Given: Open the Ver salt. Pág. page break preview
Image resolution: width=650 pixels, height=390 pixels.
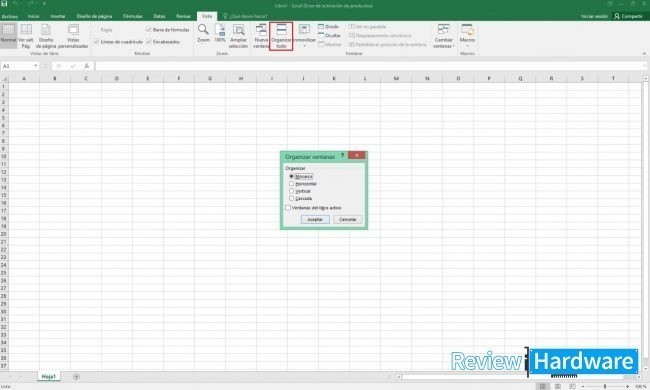Looking at the screenshot, I should point(26,36).
